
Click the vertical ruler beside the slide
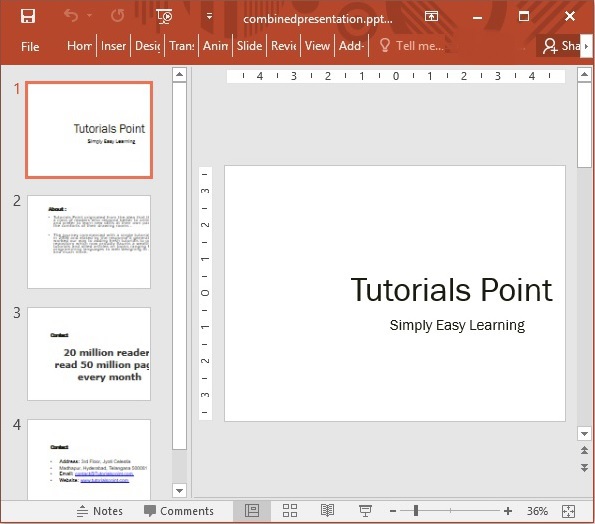tap(205, 293)
